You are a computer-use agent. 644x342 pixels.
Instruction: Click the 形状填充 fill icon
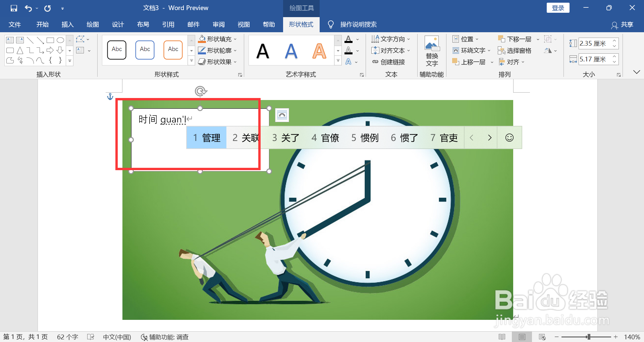click(202, 39)
